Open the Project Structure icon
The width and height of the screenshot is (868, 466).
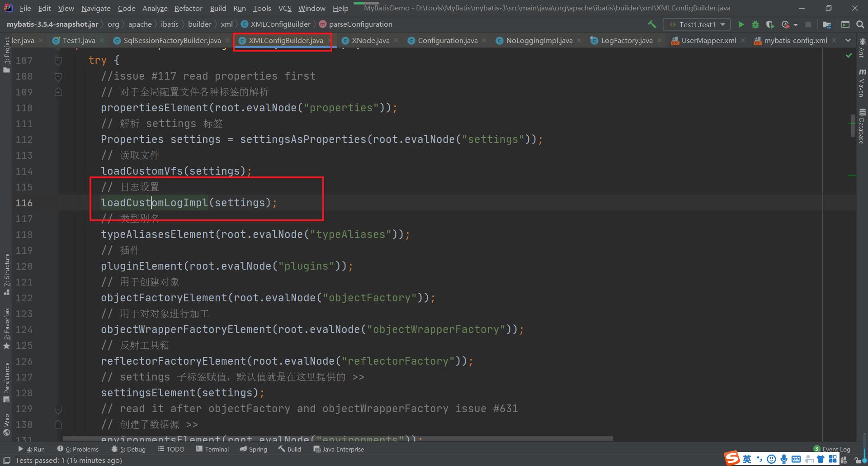827,24
